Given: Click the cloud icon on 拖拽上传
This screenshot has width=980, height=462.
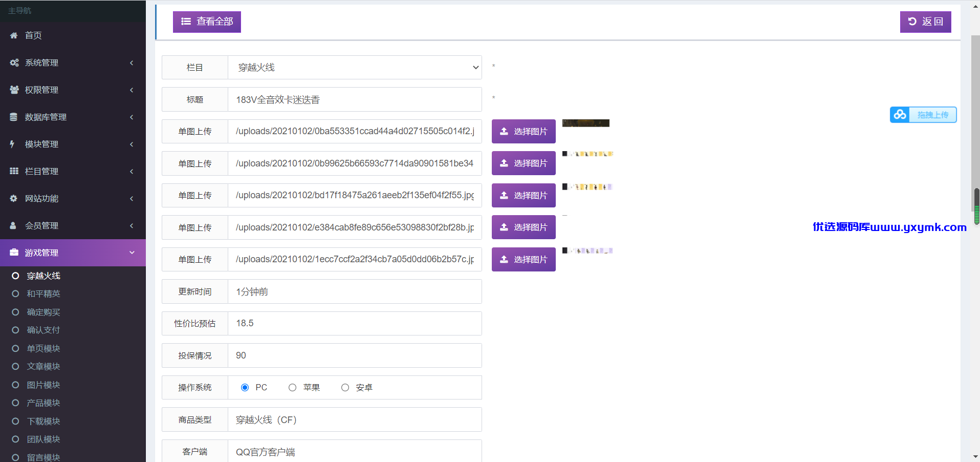Looking at the screenshot, I should (x=900, y=115).
